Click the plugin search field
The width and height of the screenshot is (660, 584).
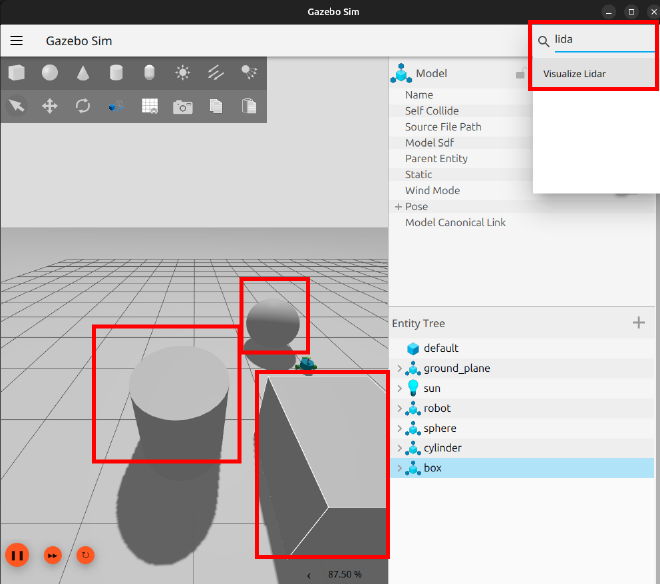point(604,40)
